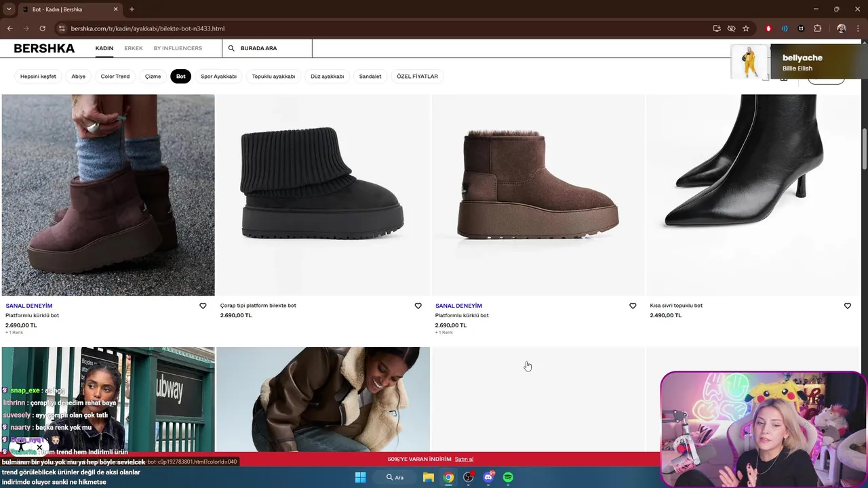
Task: Open File Explorer from the taskbar
Action: coord(429,477)
